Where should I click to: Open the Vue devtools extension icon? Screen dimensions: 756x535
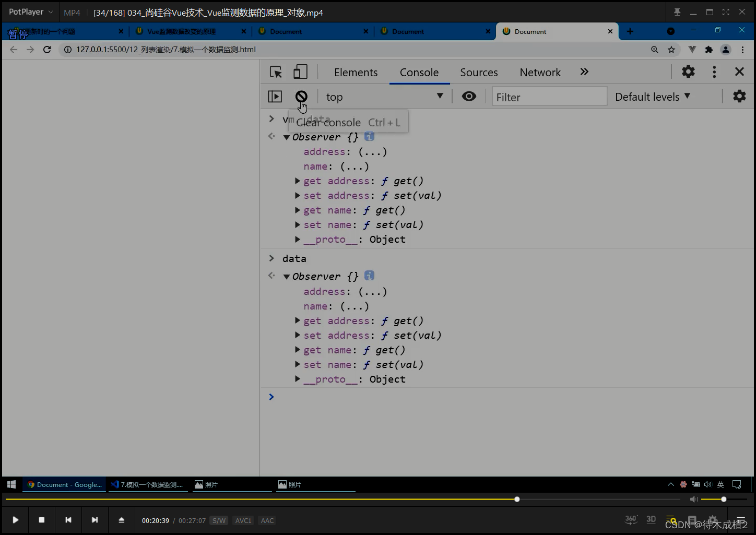[x=692, y=50]
